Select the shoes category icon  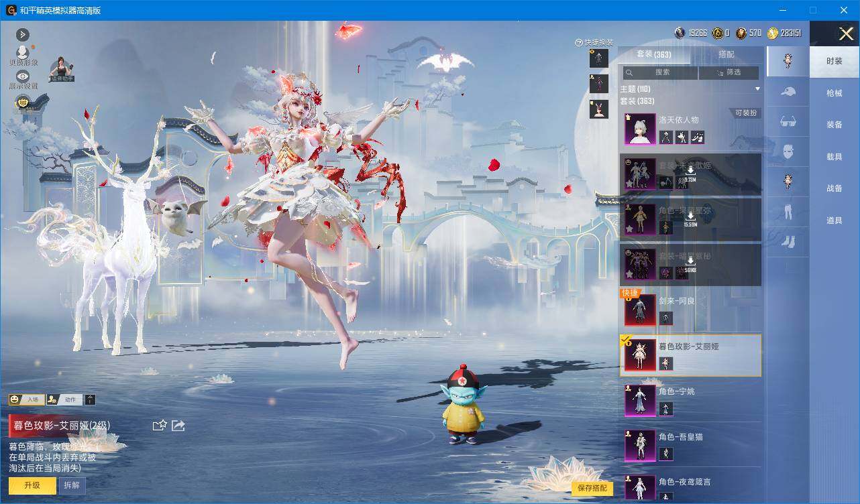(788, 241)
